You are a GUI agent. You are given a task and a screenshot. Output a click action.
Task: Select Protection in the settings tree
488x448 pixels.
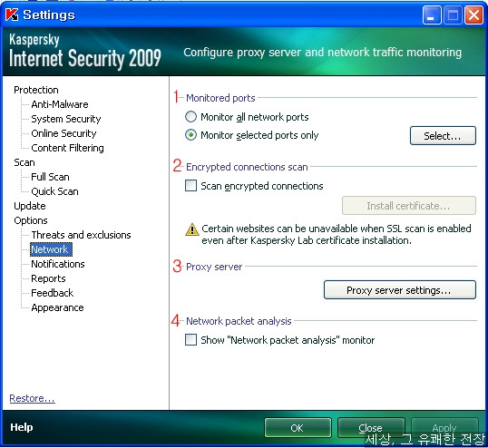tap(36, 90)
